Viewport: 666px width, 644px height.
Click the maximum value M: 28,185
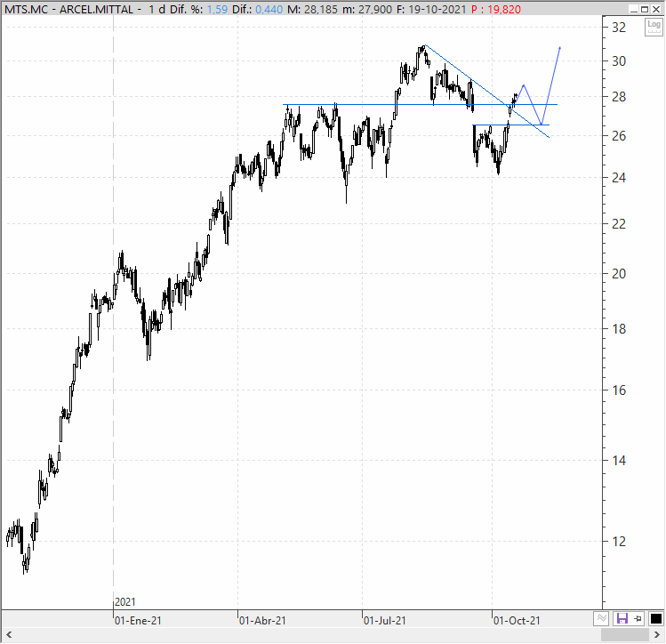click(x=312, y=10)
